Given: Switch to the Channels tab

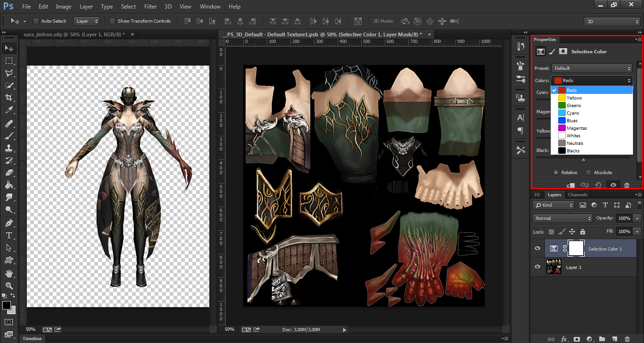Looking at the screenshot, I should click(578, 195).
